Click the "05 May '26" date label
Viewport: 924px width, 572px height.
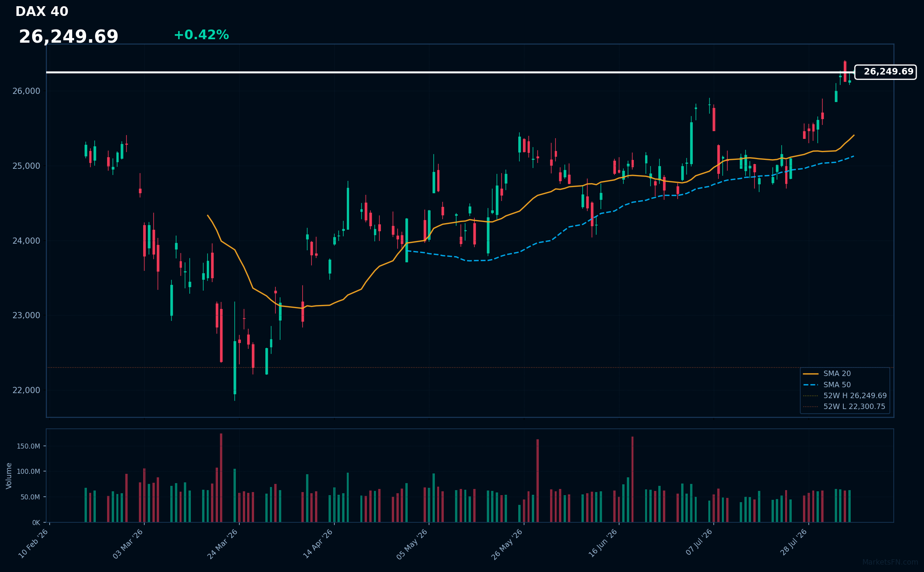click(412, 544)
